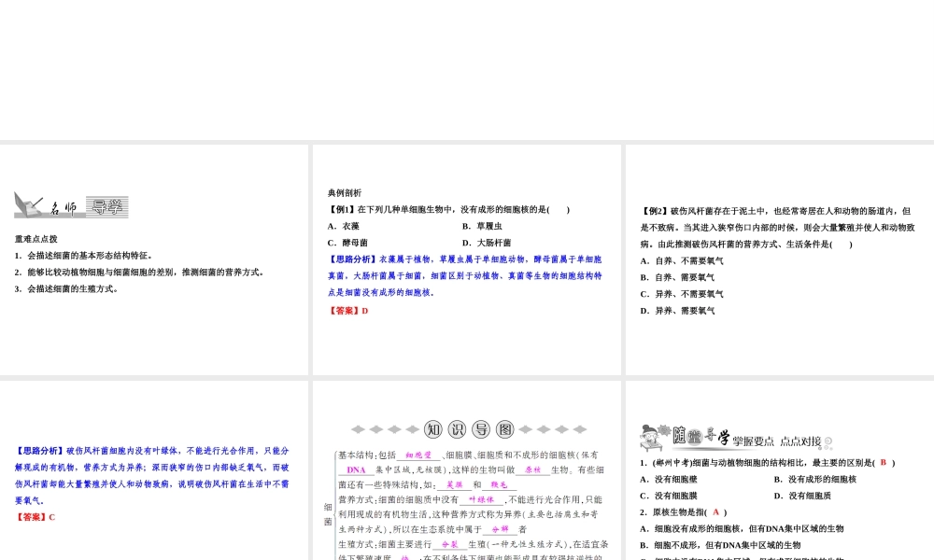Click the blue 【思路分析】衣藻属于植物 explanation

(464, 276)
